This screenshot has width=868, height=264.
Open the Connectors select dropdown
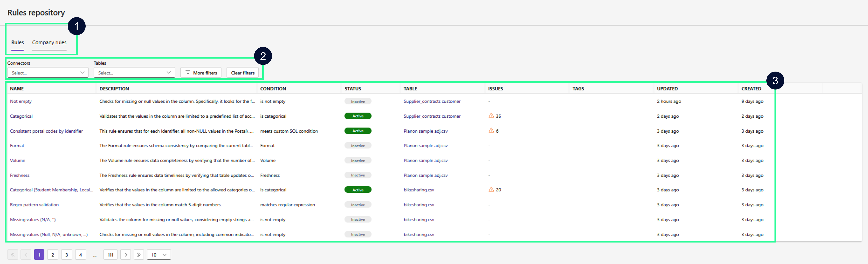(48, 72)
